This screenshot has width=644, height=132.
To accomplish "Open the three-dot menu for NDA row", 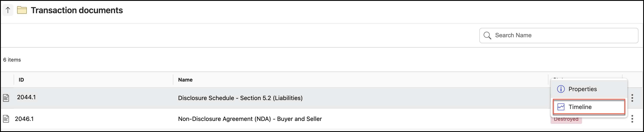I will (x=632, y=119).
